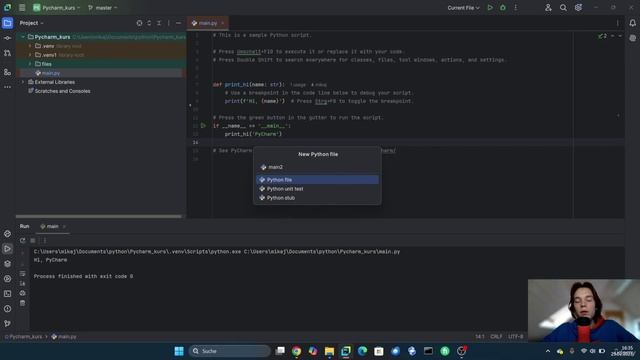Image resolution: width=640 pixels, height=360 pixels.
Task: Open Code With Me add-user icon
Action: 548,8
